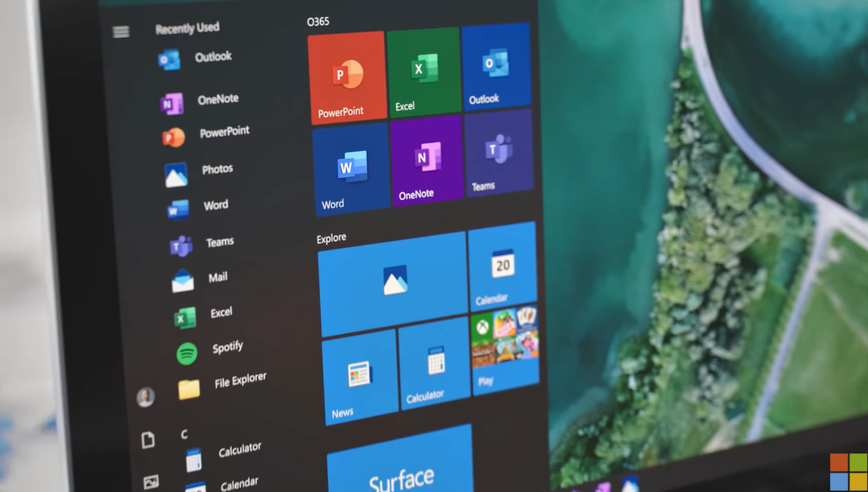Screen dimensions: 868x492
Task: Open the News tile
Action: pyautogui.click(x=360, y=377)
